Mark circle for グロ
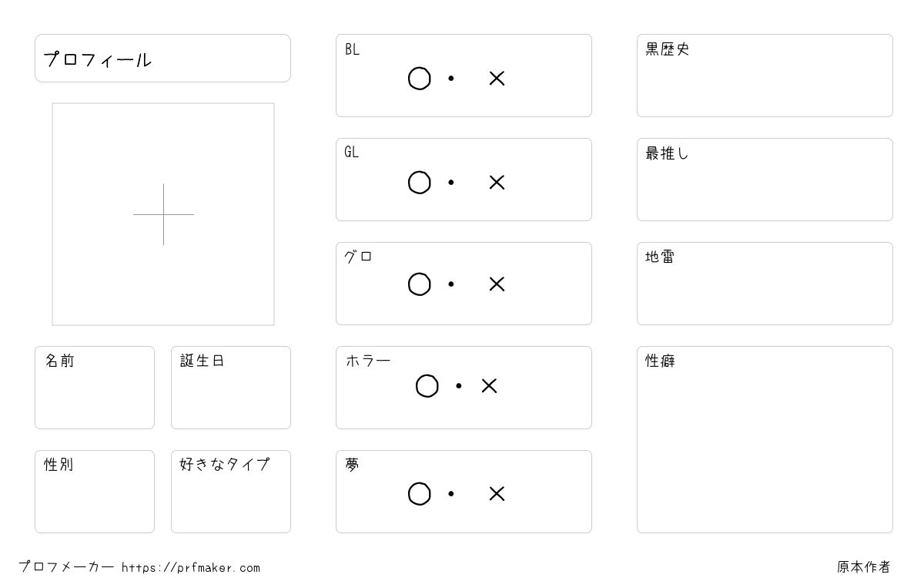Viewport: 924px width, 578px height. coord(419,284)
